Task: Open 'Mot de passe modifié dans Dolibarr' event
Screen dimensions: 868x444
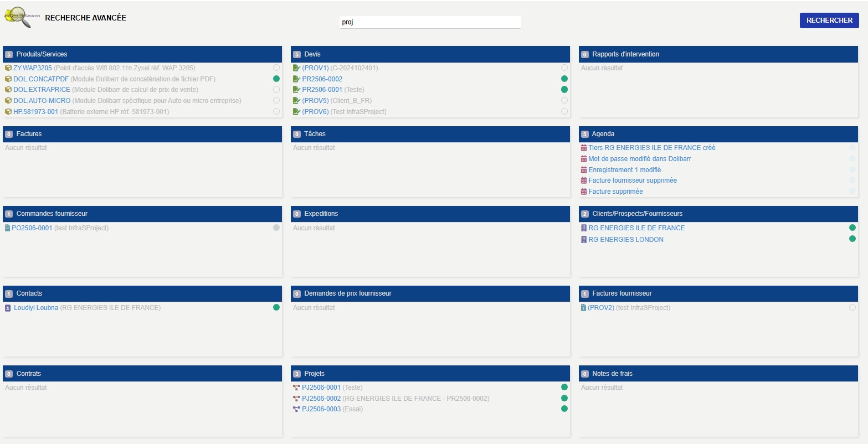Action: click(640, 159)
